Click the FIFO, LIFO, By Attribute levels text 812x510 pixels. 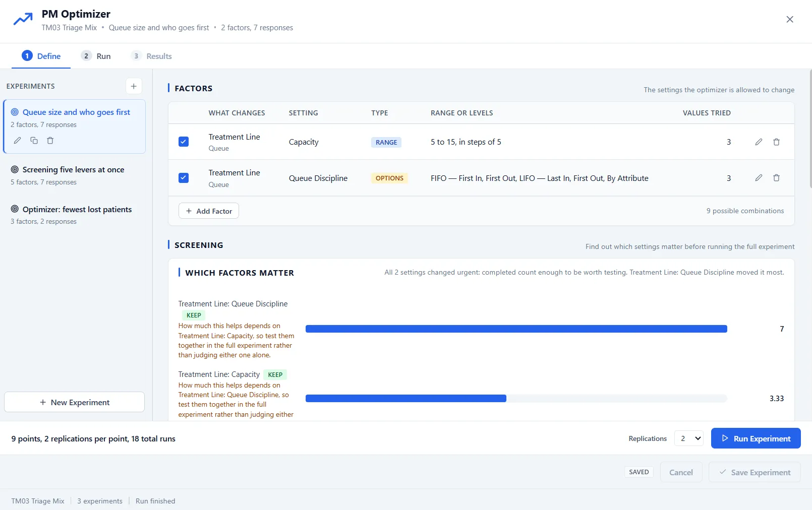[x=540, y=178]
